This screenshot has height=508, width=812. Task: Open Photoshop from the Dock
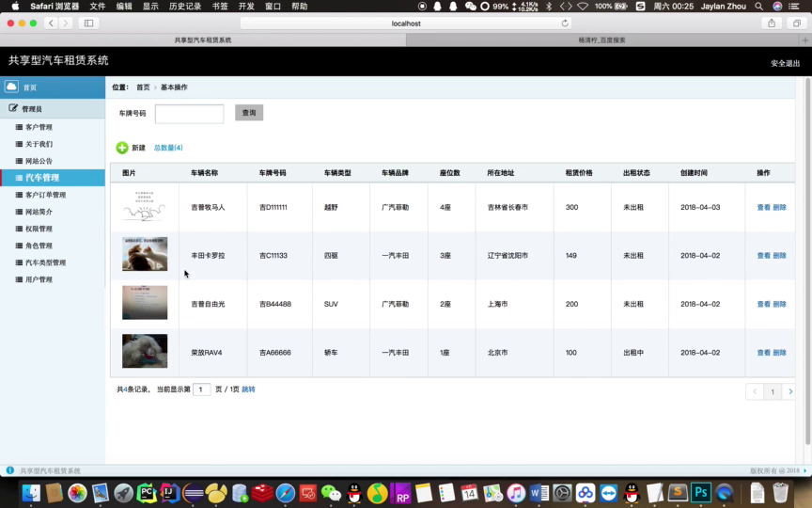(x=701, y=492)
